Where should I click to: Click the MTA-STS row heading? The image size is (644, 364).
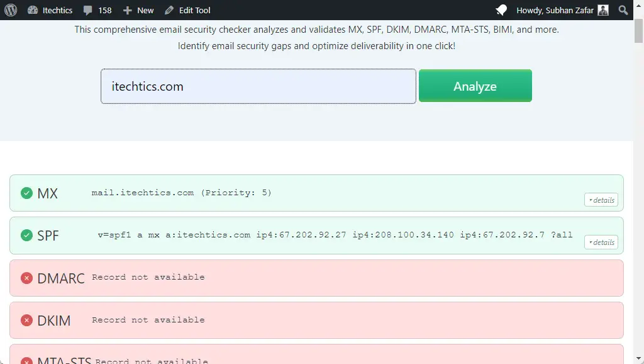[64, 360]
